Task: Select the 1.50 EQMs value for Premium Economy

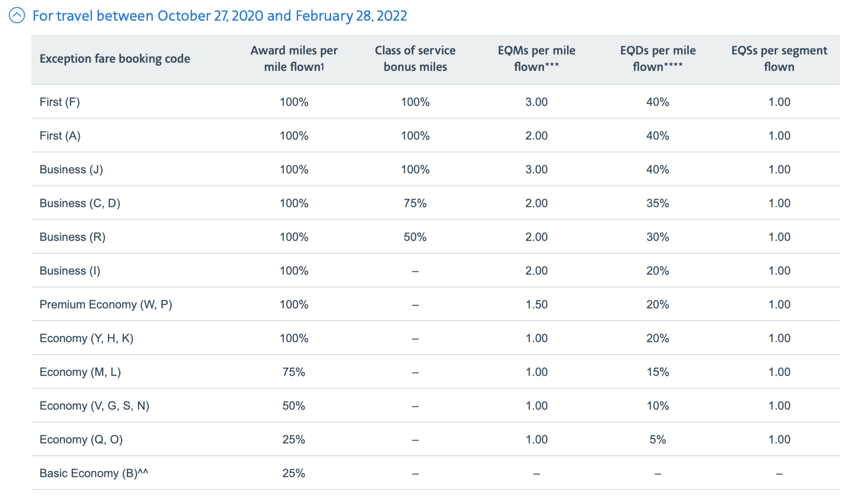Action: point(536,304)
